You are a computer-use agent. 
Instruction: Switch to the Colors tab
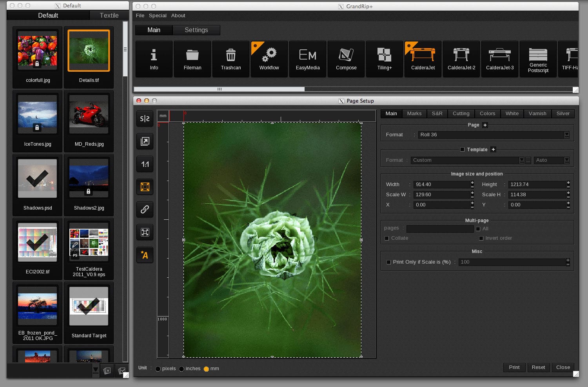pos(487,114)
